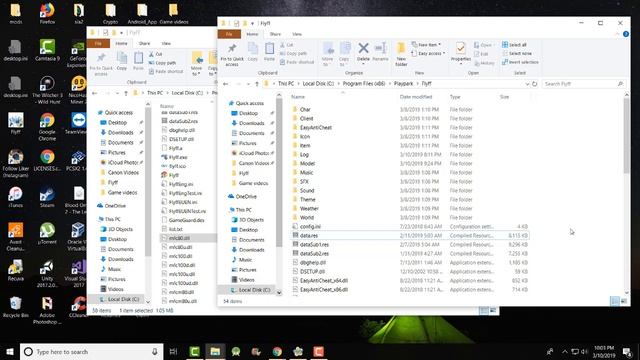Switch to details view in front window

(x=615, y=301)
